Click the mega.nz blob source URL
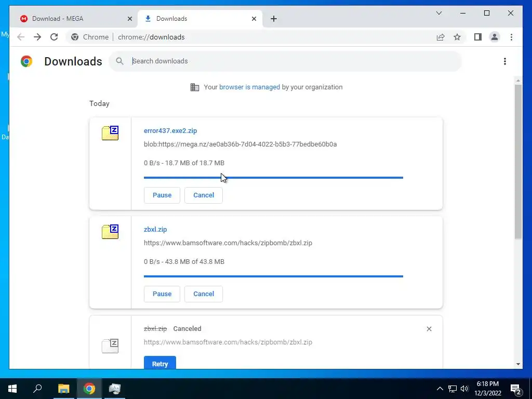 pos(240,144)
